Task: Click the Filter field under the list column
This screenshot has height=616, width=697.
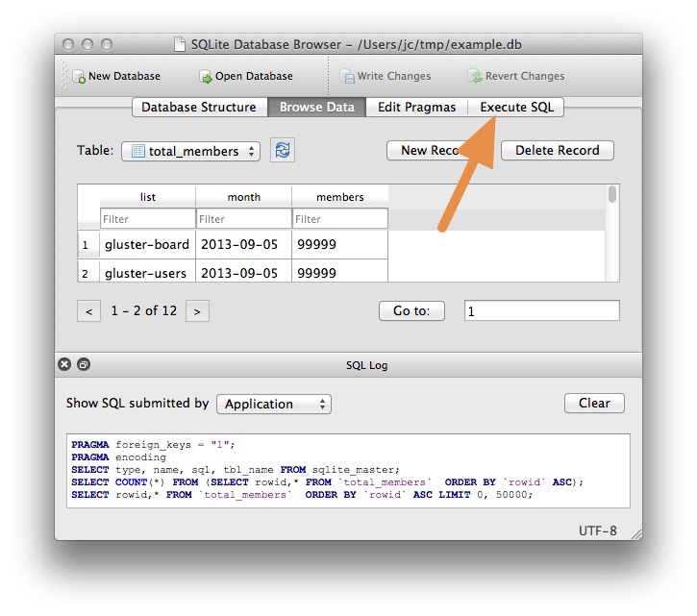Action: 148,219
